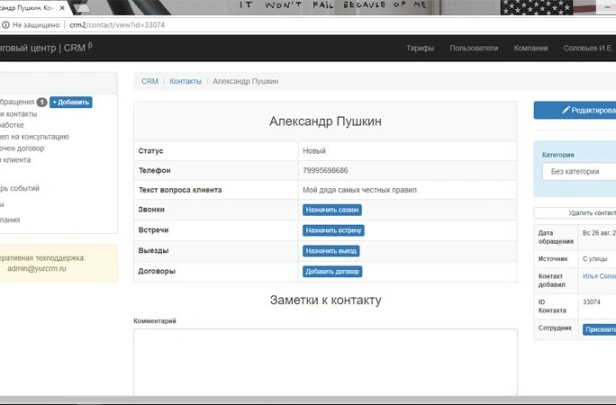This screenshot has width=616, height=405.
Task: Click 'Добавить договор' button
Action: point(332,271)
